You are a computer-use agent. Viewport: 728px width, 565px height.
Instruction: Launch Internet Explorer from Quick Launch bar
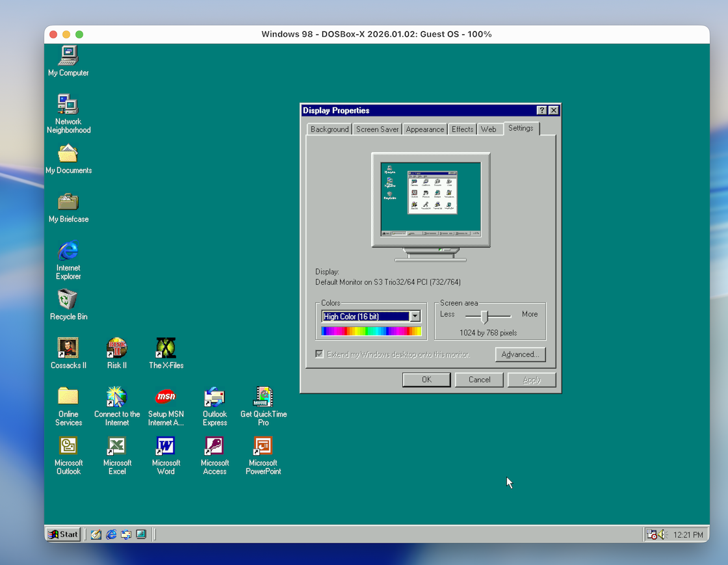click(x=111, y=534)
